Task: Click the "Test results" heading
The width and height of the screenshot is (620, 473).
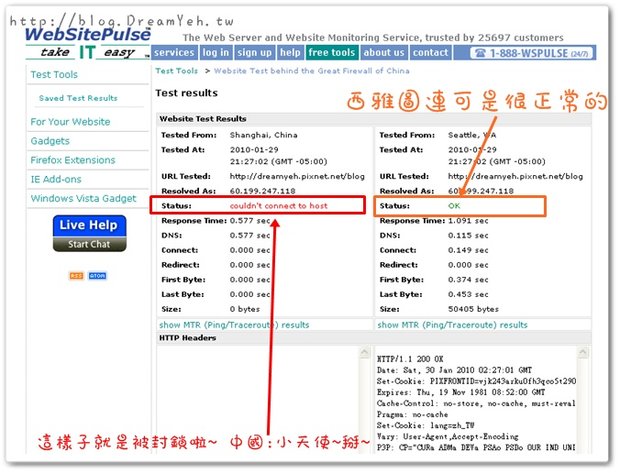Action: [x=187, y=93]
